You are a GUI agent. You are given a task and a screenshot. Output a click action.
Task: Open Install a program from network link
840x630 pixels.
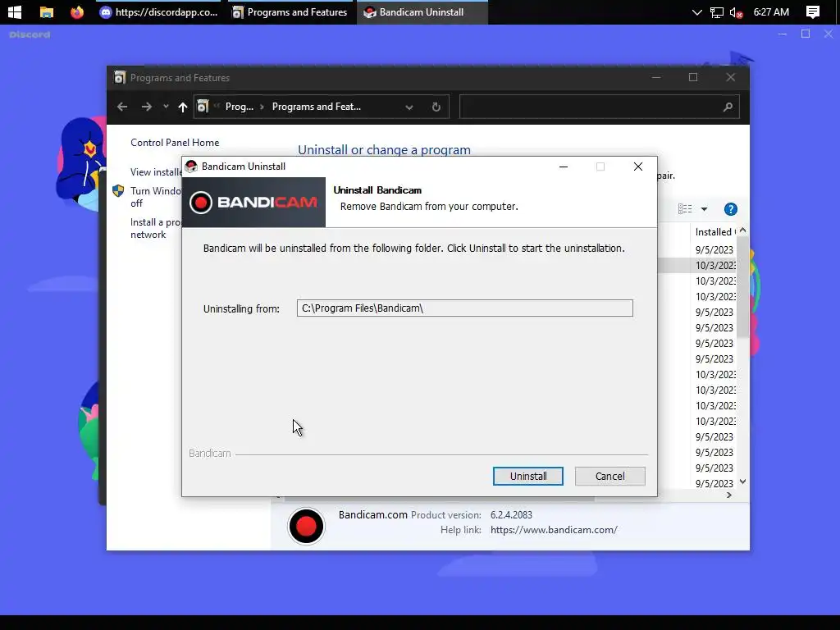point(156,228)
